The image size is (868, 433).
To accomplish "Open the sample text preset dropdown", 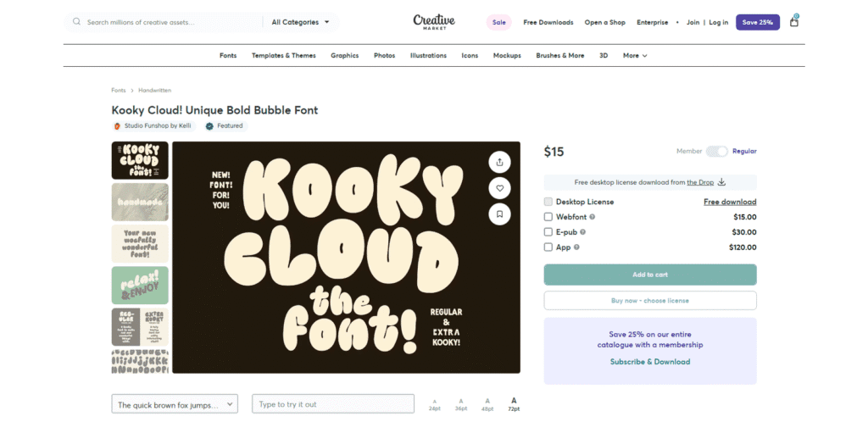I will (175, 404).
